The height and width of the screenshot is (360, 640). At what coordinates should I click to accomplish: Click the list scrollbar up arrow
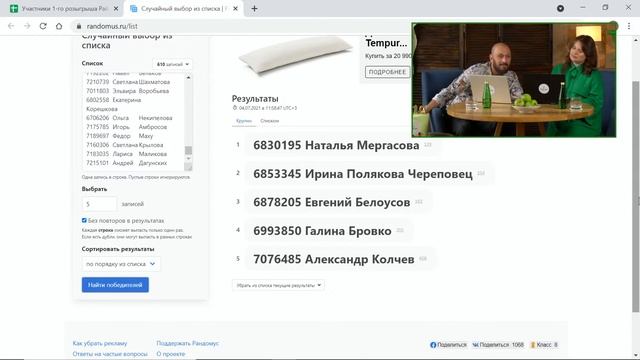tap(188, 77)
